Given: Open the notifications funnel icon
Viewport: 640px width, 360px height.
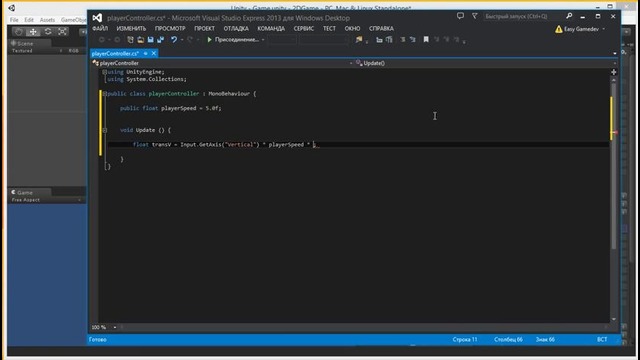Looking at the screenshot, I should [475, 16].
